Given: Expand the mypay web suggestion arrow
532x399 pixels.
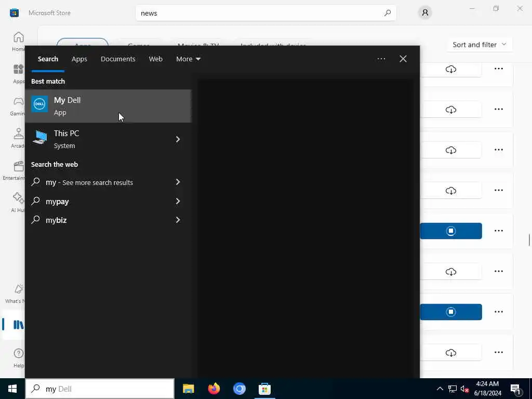Looking at the screenshot, I should (178, 201).
